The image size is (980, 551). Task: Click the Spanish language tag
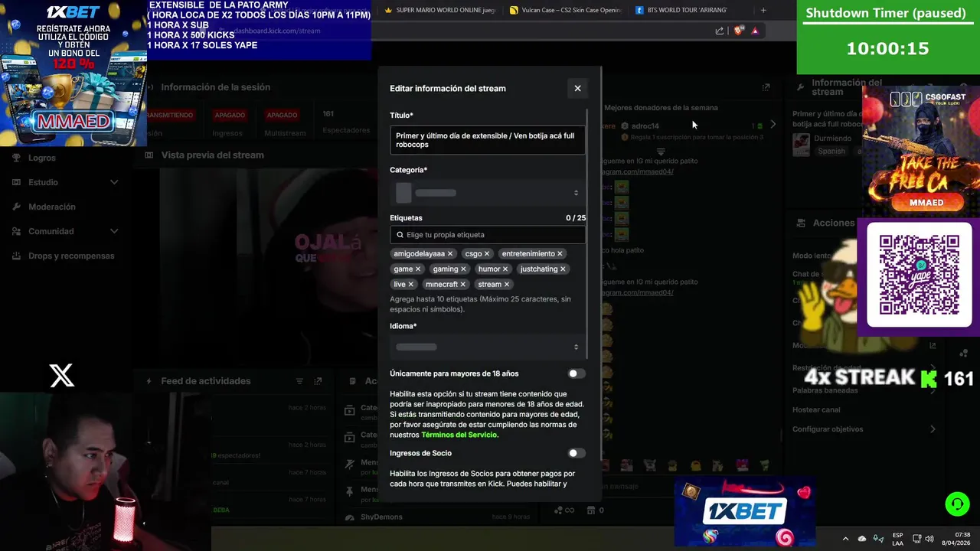pos(831,152)
